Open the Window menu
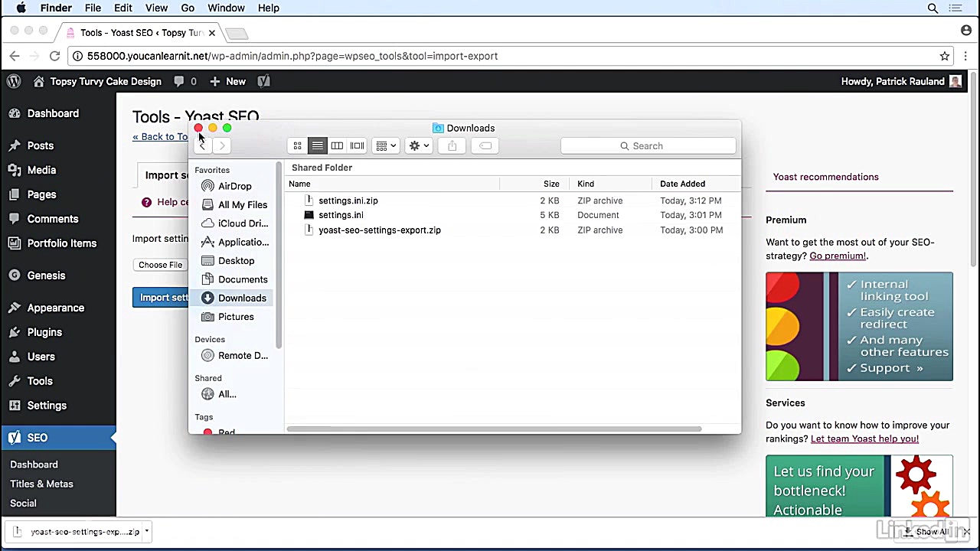Viewport: 980px width, 551px height. 226,8
